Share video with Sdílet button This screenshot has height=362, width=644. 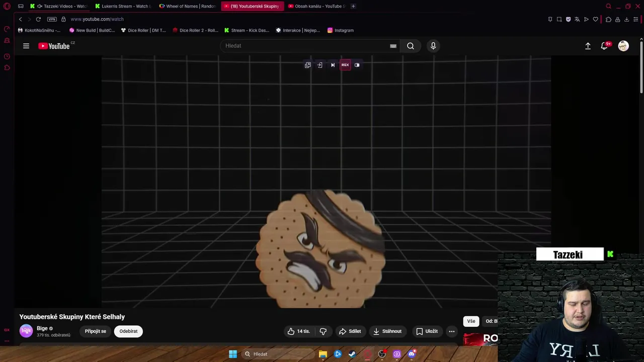pyautogui.click(x=350, y=331)
